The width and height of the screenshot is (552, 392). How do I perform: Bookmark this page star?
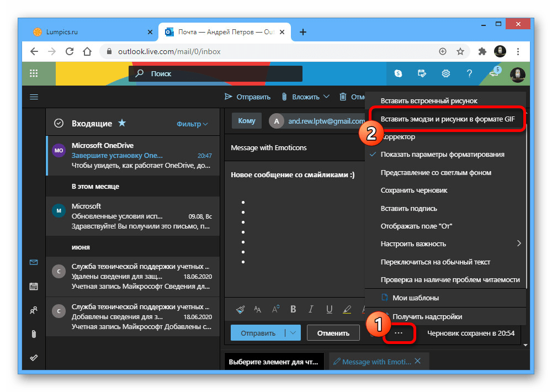(x=460, y=51)
